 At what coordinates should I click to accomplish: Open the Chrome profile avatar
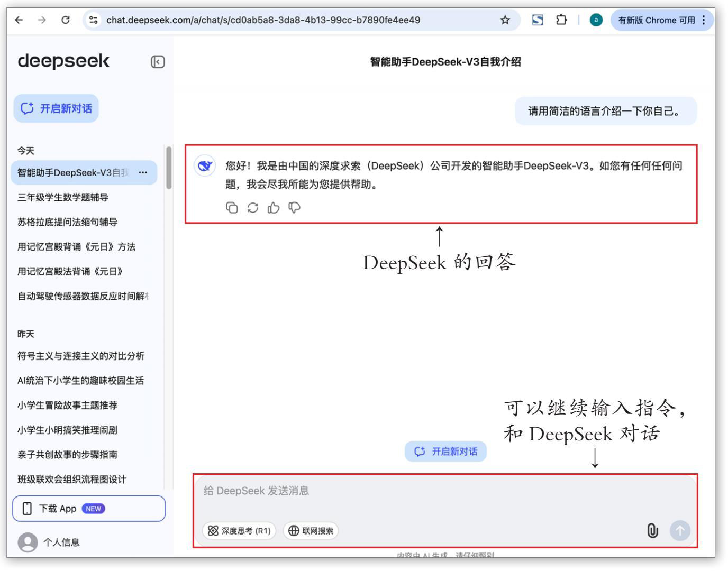click(596, 20)
